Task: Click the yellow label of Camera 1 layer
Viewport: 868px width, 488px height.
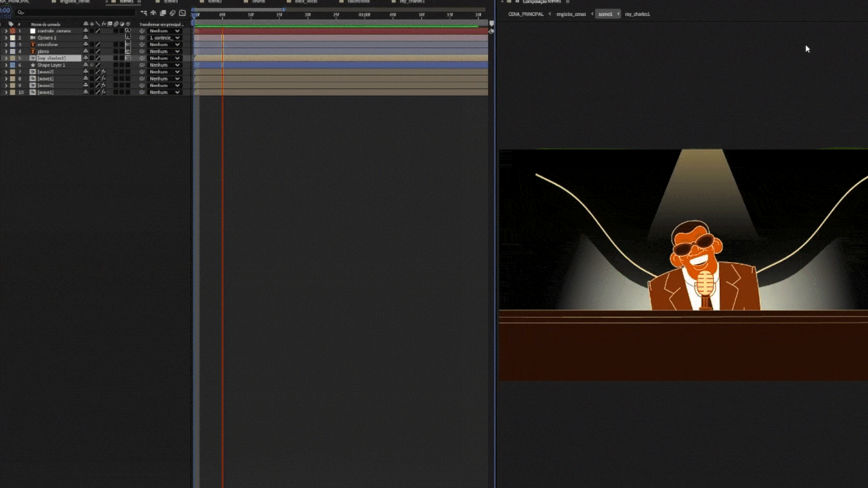Action: (x=13, y=38)
